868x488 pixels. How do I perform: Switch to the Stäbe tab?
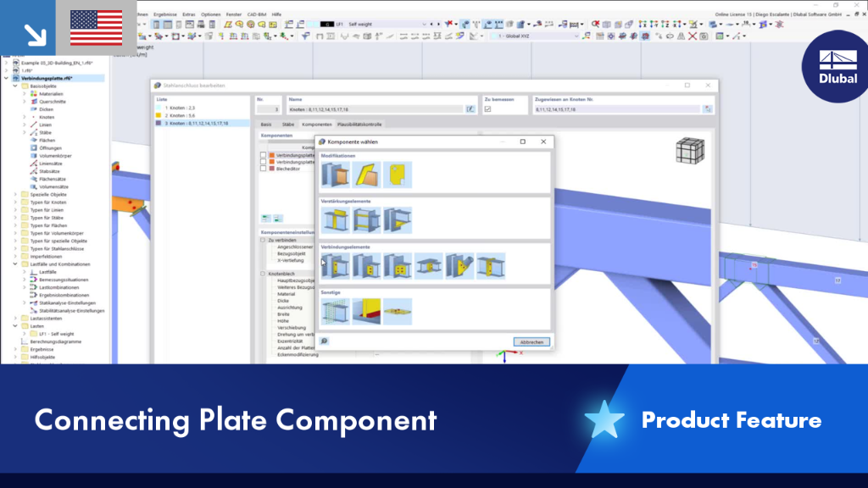288,125
